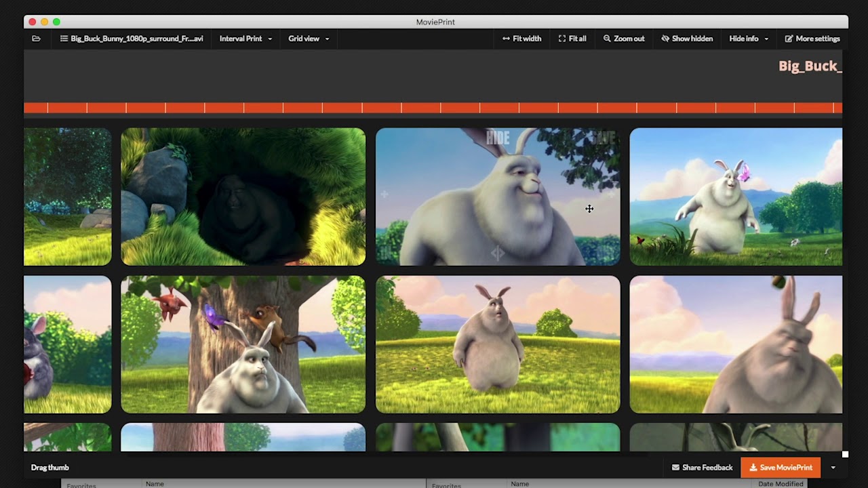Select the tree with squirrels thumbnail
Image resolution: width=868 pixels, height=488 pixels.
243,344
